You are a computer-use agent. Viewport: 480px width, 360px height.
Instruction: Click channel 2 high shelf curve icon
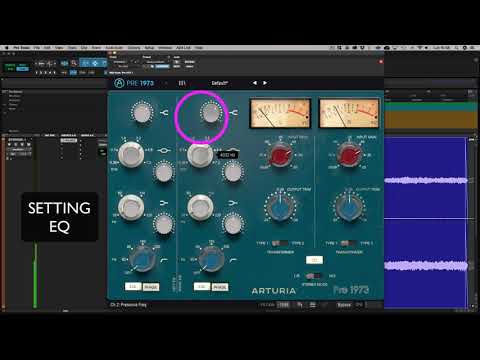tap(234, 113)
